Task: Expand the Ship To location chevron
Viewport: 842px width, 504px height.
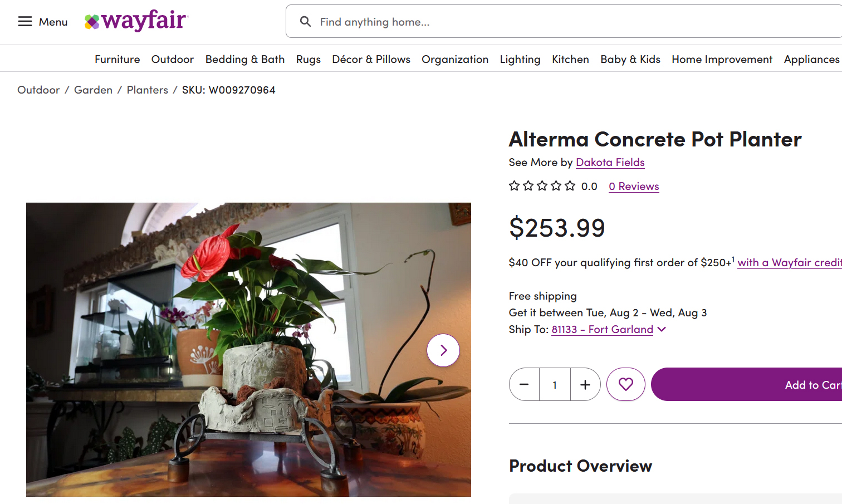Action: click(x=662, y=329)
